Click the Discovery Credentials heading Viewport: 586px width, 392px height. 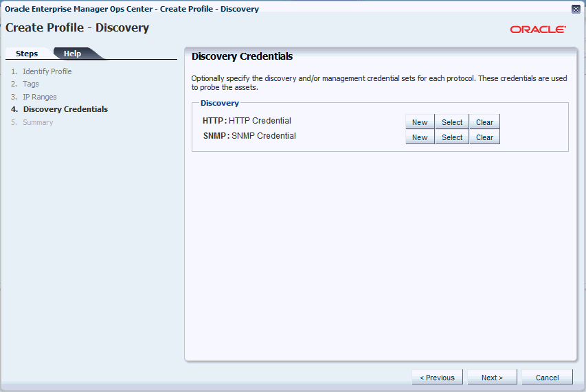coord(243,56)
